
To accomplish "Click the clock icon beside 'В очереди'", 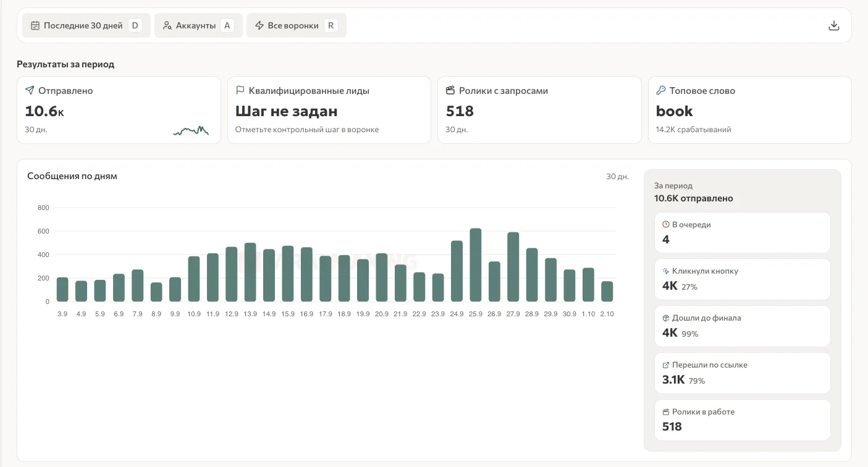I will (666, 224).
